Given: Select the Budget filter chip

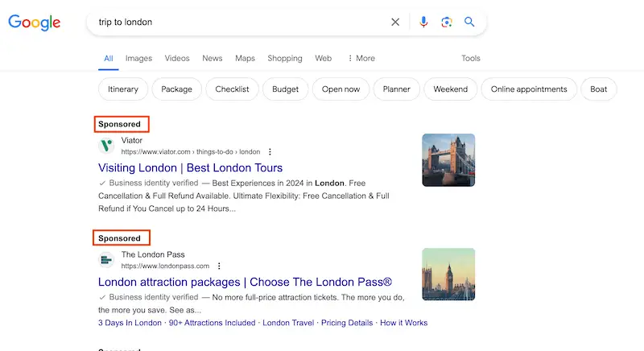Looking at the screenshot, I should [x=285, y=89].
